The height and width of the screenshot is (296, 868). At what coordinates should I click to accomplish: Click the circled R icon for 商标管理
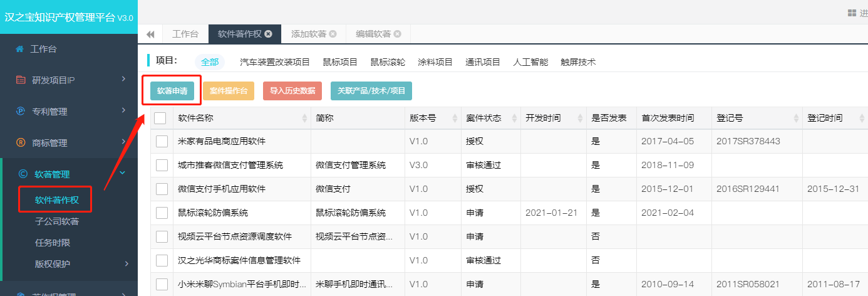pyautogui.click(x=21, y=143)
